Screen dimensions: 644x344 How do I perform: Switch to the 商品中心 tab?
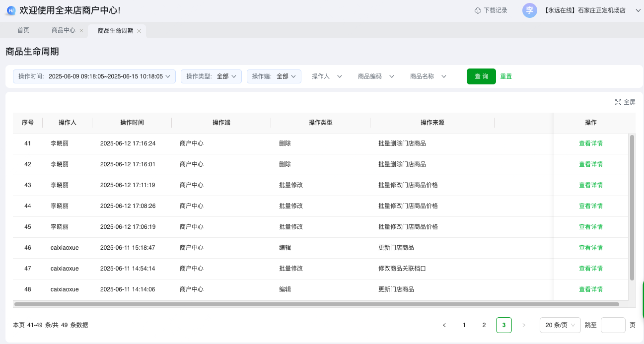64,30
